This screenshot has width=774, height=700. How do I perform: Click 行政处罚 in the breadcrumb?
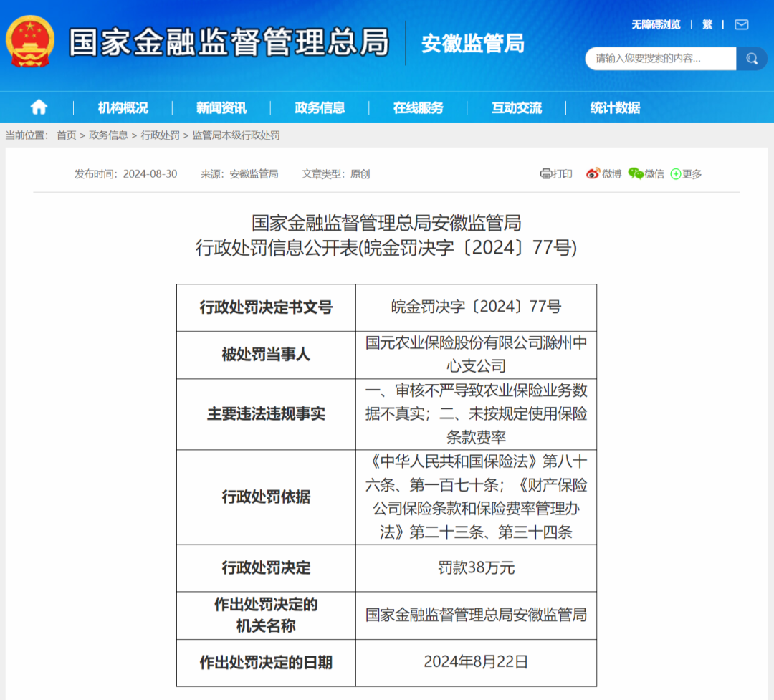point(160,135)
